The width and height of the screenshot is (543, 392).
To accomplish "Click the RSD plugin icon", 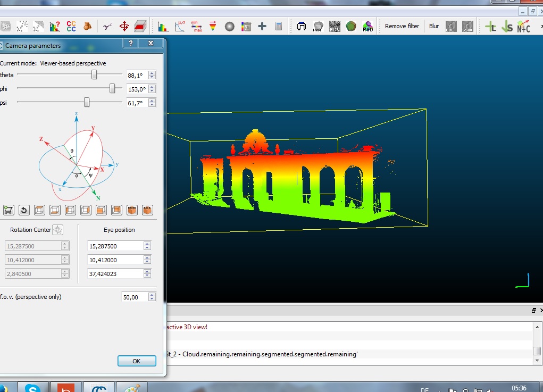I will click(x=367, y=26).
